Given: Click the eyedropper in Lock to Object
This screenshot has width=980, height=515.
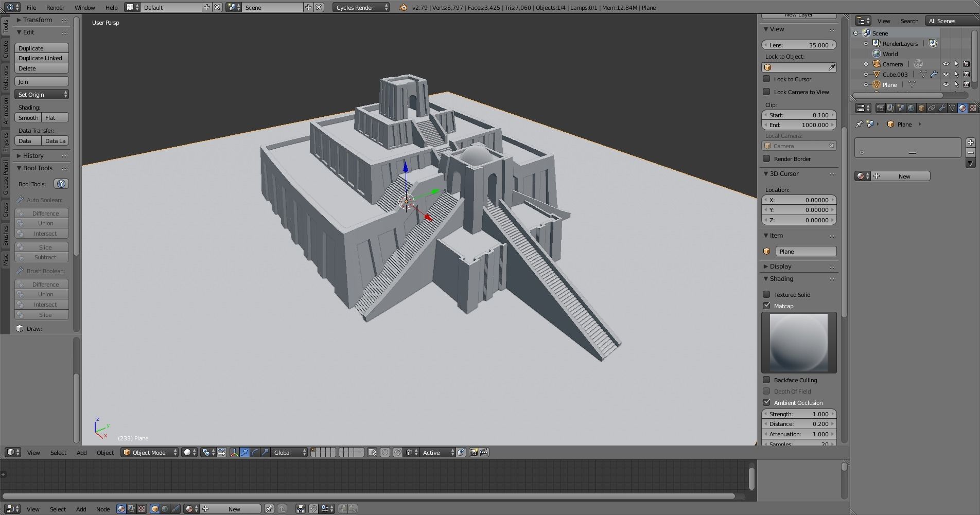Looking at the screenshot, I should click(831, 67).
